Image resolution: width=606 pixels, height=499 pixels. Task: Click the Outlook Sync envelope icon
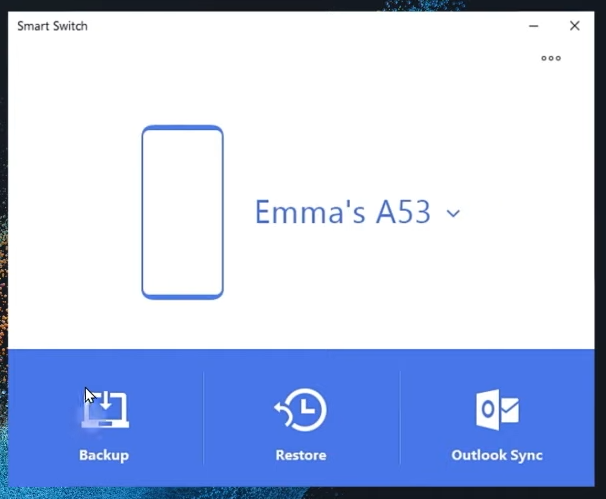[497, 410]
